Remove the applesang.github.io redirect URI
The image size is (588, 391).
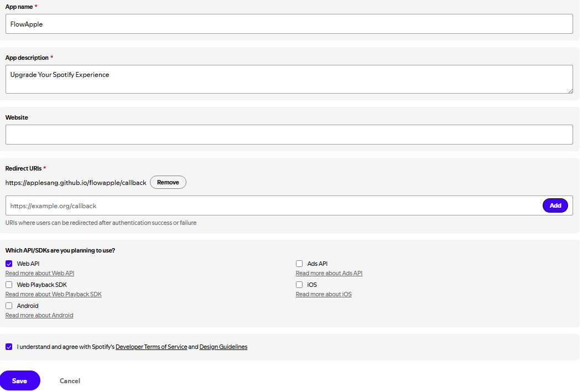point(168,182)
